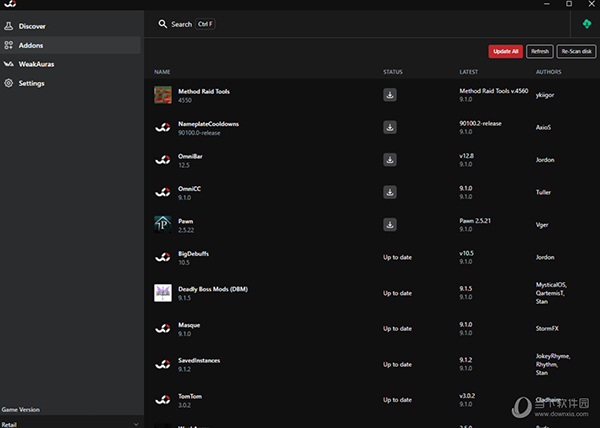The image size is (600, 428).
Task: Click the Update All button
Action: coord(505,51)
